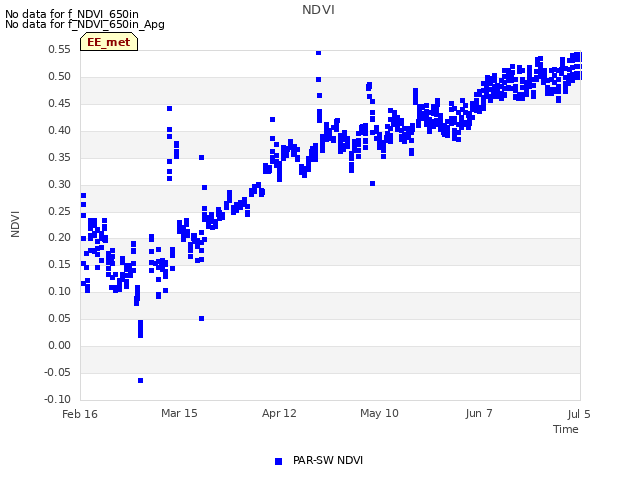
Task: Click the 0.45 y-axis tick label
Action: [x=60, y=103]
